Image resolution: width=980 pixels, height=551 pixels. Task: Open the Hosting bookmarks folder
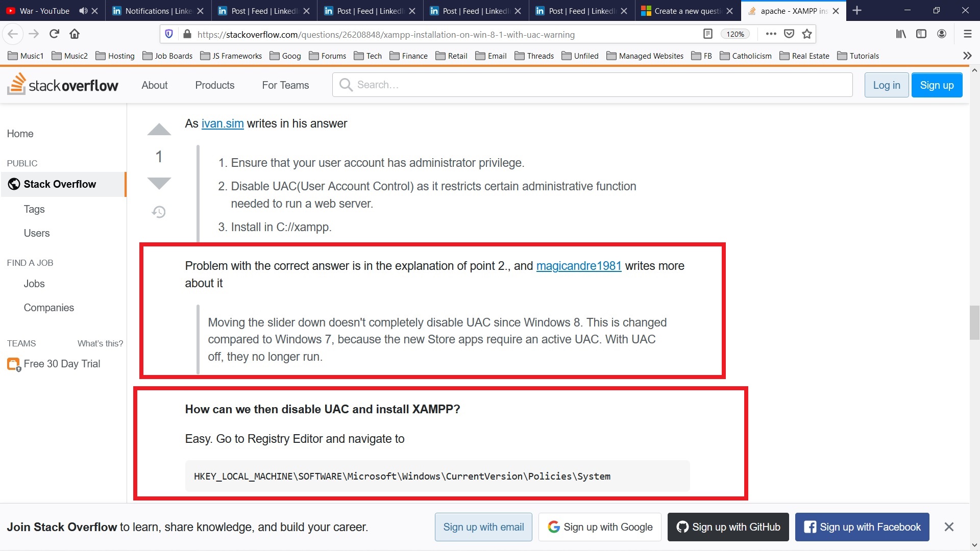115,56
